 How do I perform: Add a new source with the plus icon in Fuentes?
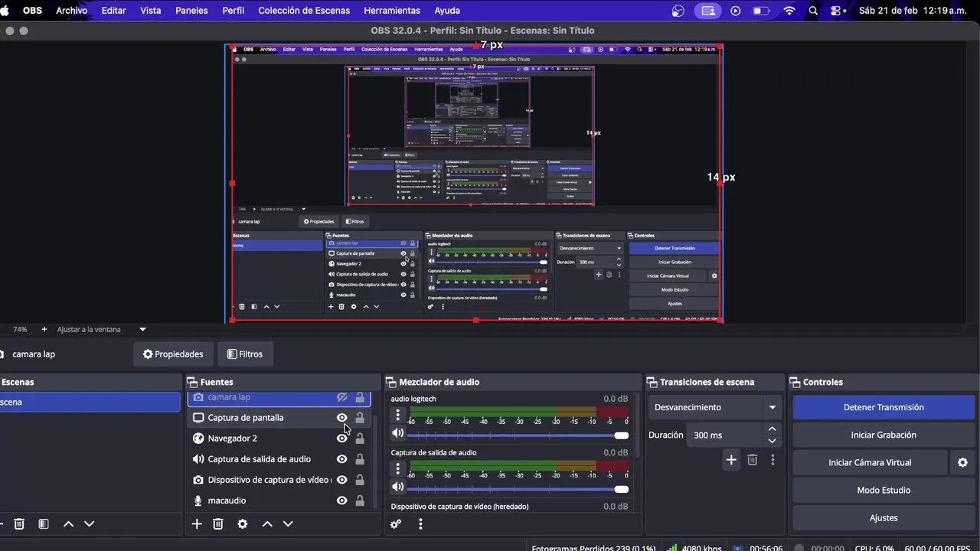click(x=197, y=523)
